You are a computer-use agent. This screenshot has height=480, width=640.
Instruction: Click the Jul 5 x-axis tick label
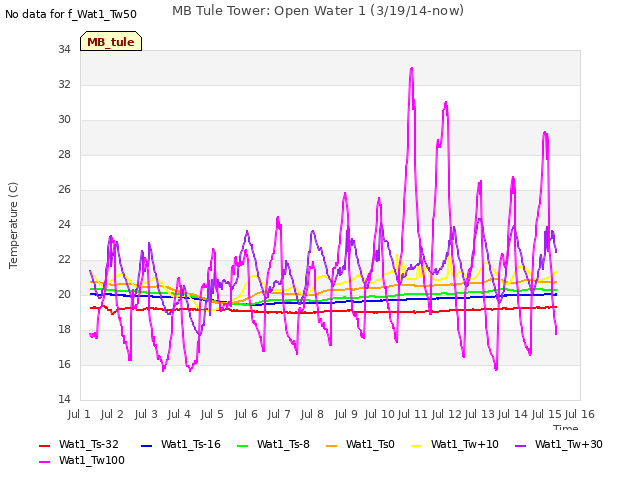click(x=212, y=414)
